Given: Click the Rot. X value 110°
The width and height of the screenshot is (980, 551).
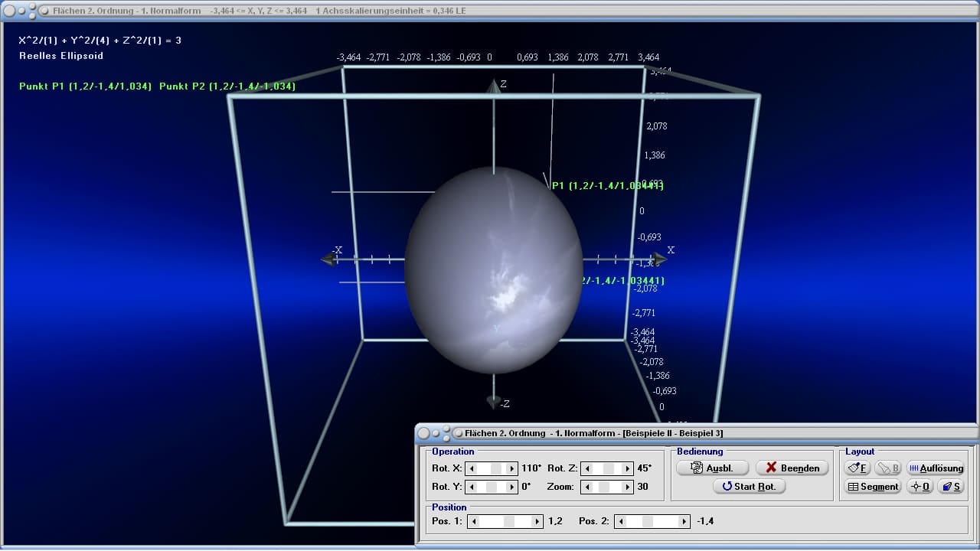Looking at the screenshot, I should [x=531, y=468].
